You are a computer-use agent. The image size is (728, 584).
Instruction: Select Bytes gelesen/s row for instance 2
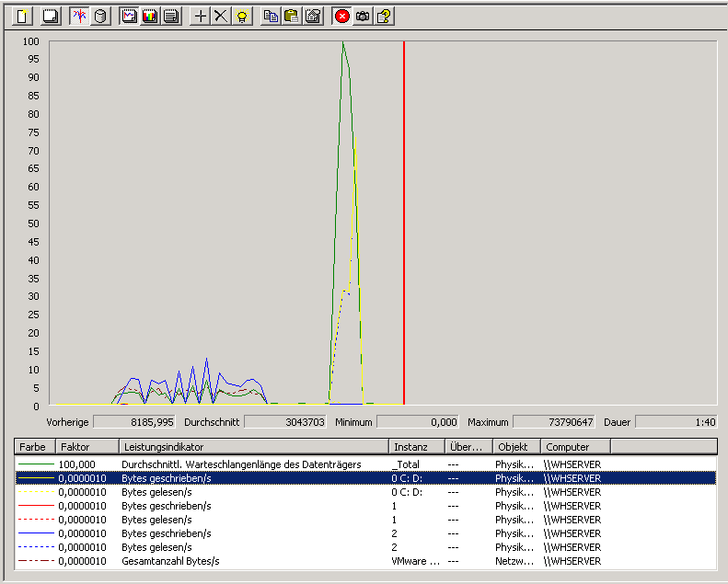[366, 547]
